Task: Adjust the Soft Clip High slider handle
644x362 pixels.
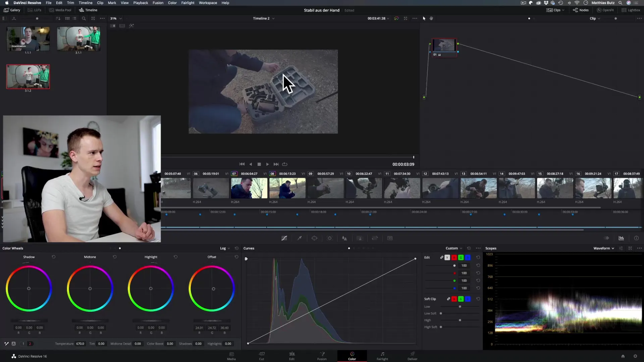Action: click(460, 320)
